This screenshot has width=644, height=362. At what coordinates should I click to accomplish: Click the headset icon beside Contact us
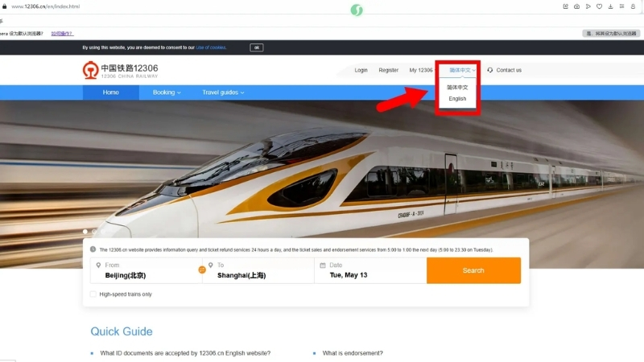(x=490, y=70)
